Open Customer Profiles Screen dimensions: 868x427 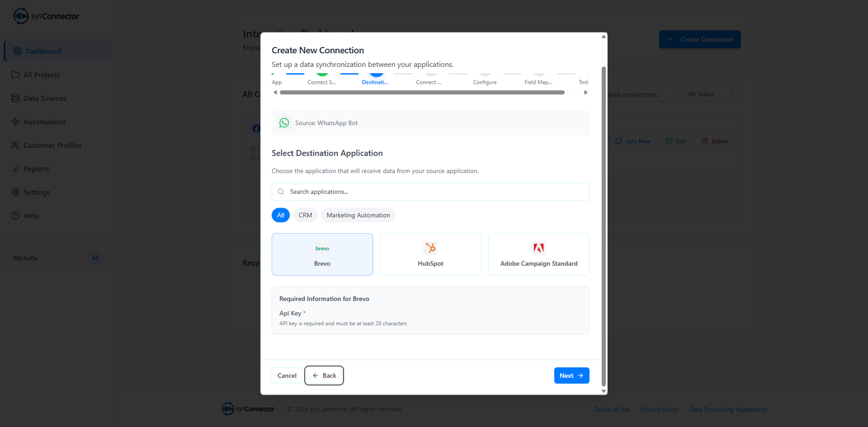click(x=58, y=146)
